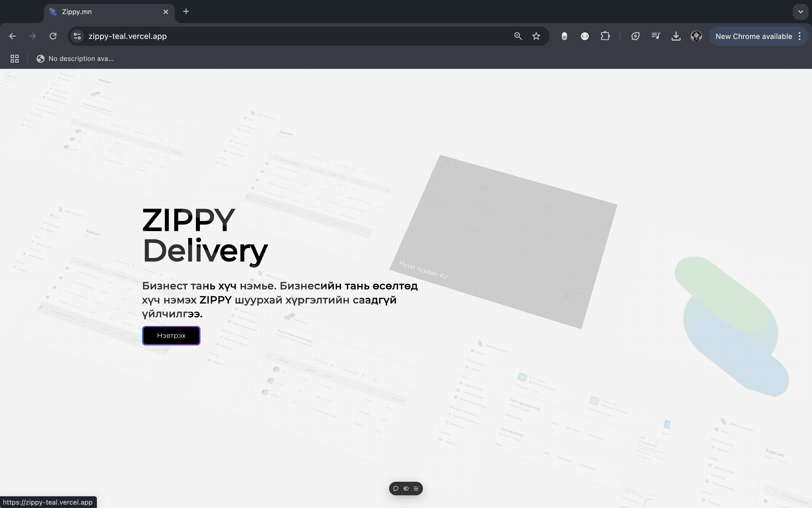The image size is (812, 508).
Task: Open the curly braces extension icon
Action: coord(585,36)
